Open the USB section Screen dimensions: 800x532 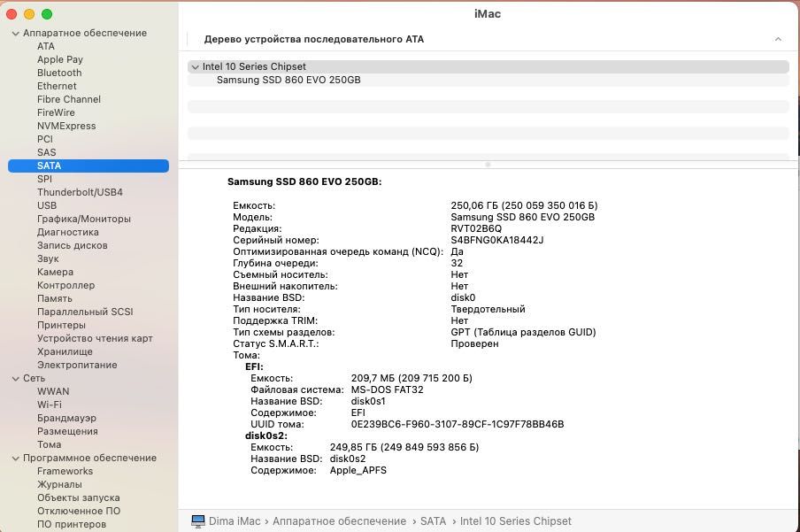pos(47,205)
